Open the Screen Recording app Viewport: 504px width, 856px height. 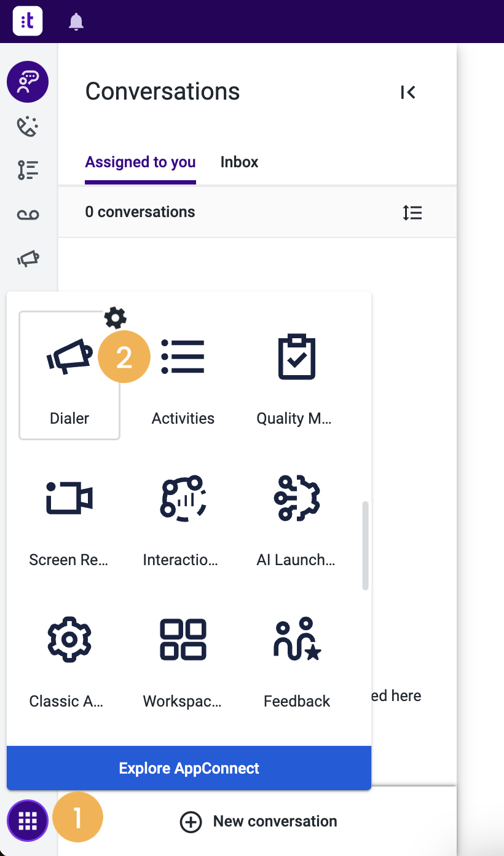pyautogui.click(x=69, y=517)
